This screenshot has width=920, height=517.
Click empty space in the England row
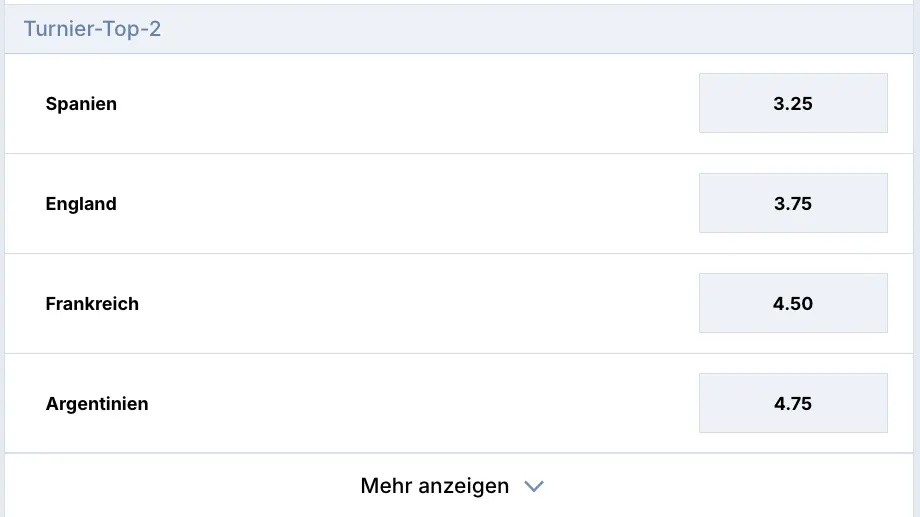400,204
